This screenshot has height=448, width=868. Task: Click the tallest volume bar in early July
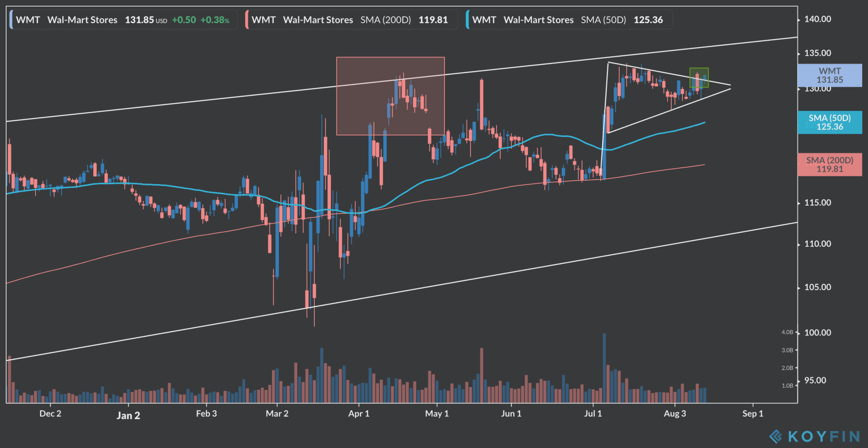tap(604, 368)
